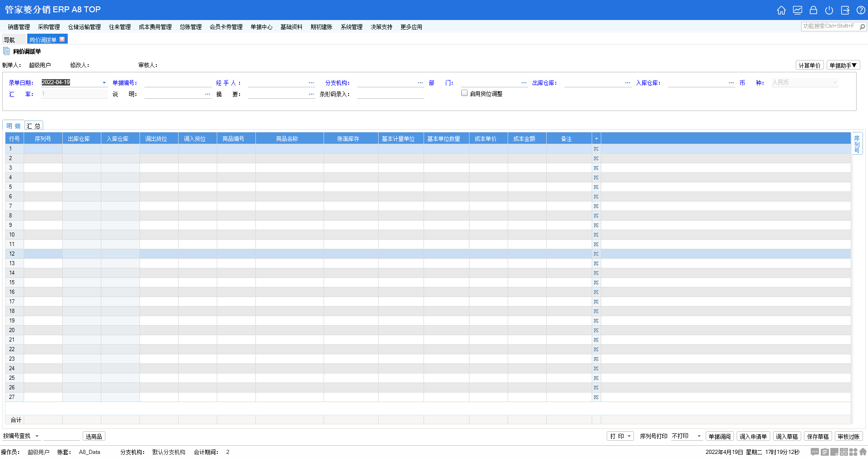Open the 更多应用 menu
The height and width of the screenshot is (458, 868).
411,27
